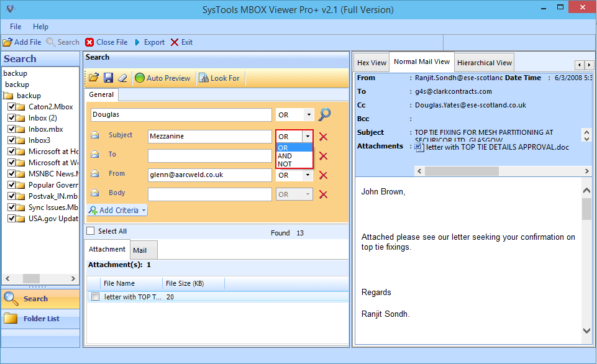Remove the Body criterion red X
The height and width of the screenshot is (364, 597).
click(x=323, y=194)
